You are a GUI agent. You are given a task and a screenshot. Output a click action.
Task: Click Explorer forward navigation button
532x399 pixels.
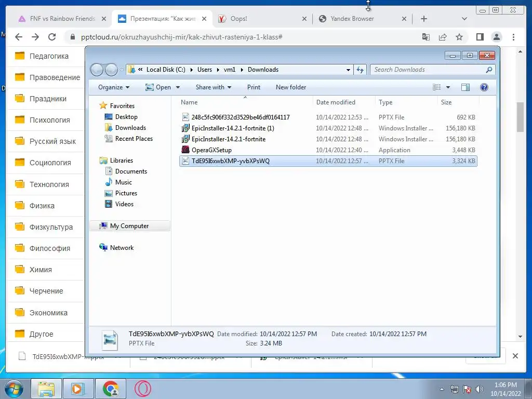pyautogui.click(x=111, y=70)
